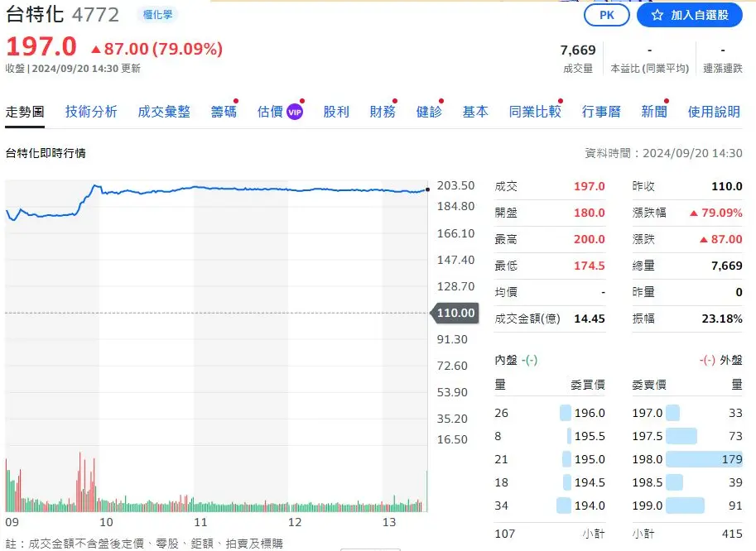
Task: Open the 成交彙整 tab
Action: (164, 111)
